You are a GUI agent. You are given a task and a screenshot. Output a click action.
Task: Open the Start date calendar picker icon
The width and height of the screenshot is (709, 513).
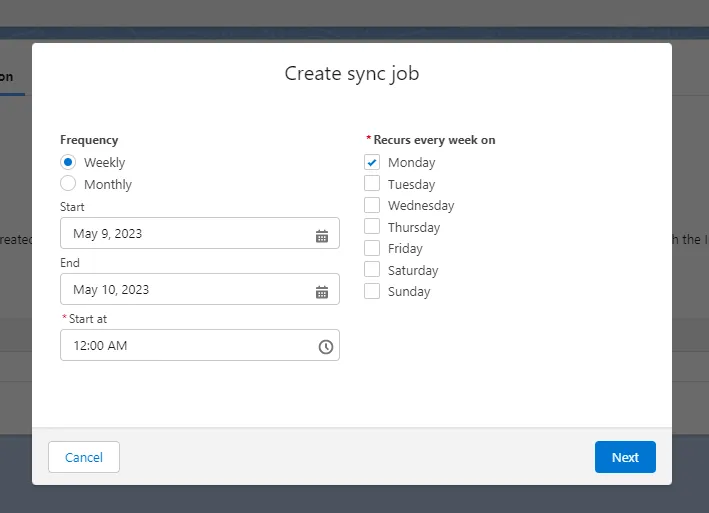(322, 235)
